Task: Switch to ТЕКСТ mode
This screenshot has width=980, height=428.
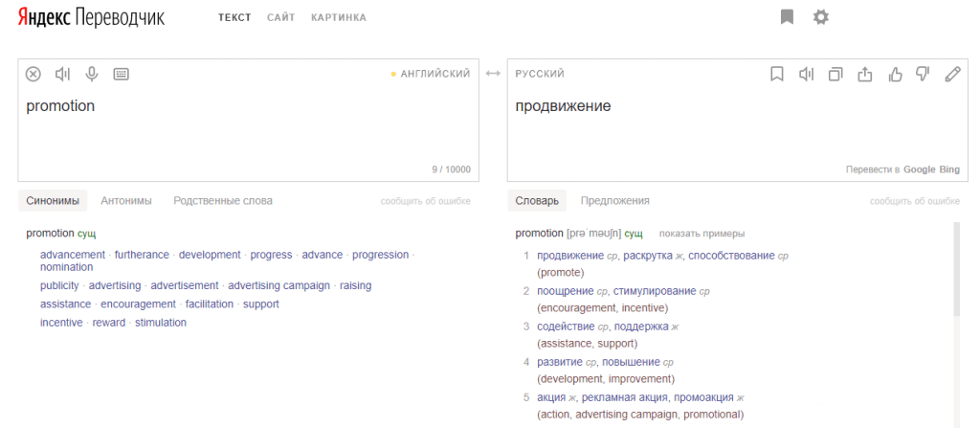Action: (x=234, y=17)
